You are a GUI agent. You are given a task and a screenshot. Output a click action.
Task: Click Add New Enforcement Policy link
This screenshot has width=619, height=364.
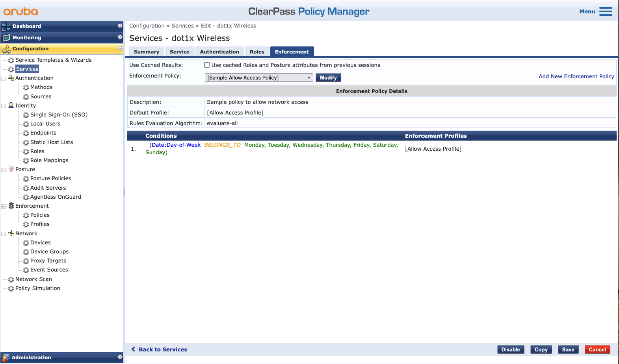[576, 76]
